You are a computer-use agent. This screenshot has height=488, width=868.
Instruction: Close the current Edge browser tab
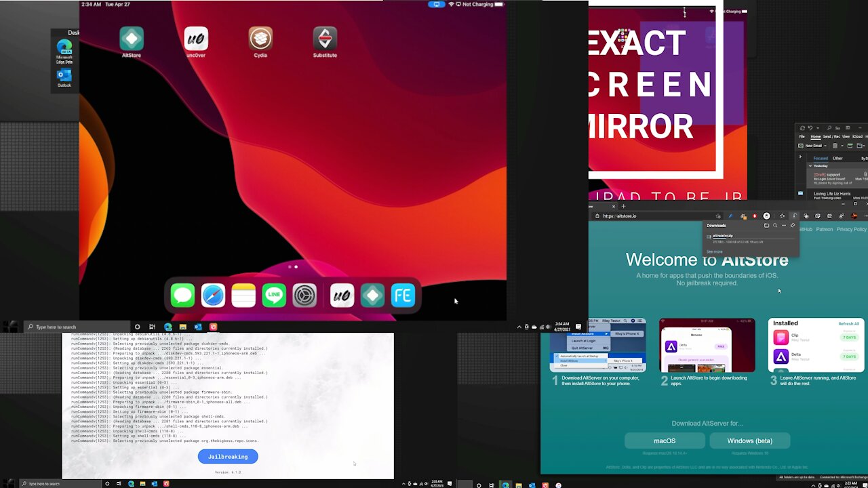[x=613, y=206]
